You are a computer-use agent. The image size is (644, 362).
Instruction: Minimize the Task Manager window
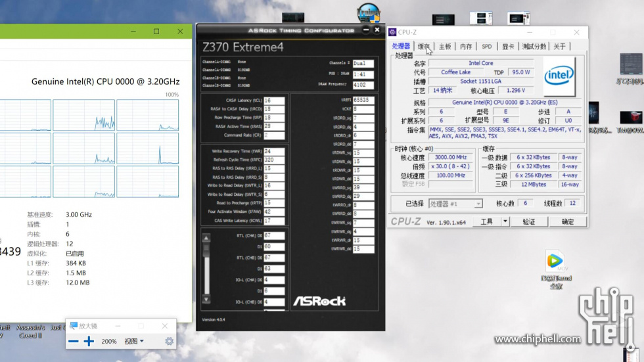133,31
